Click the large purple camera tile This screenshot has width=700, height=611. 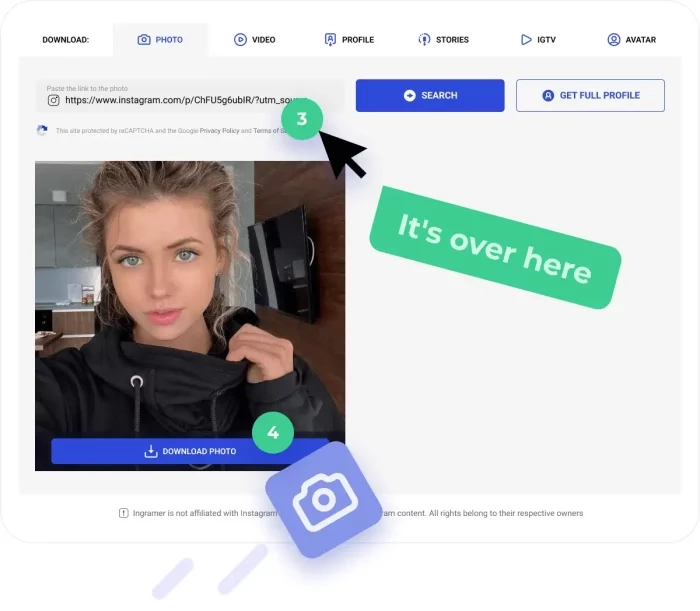[x=323, y=499]
